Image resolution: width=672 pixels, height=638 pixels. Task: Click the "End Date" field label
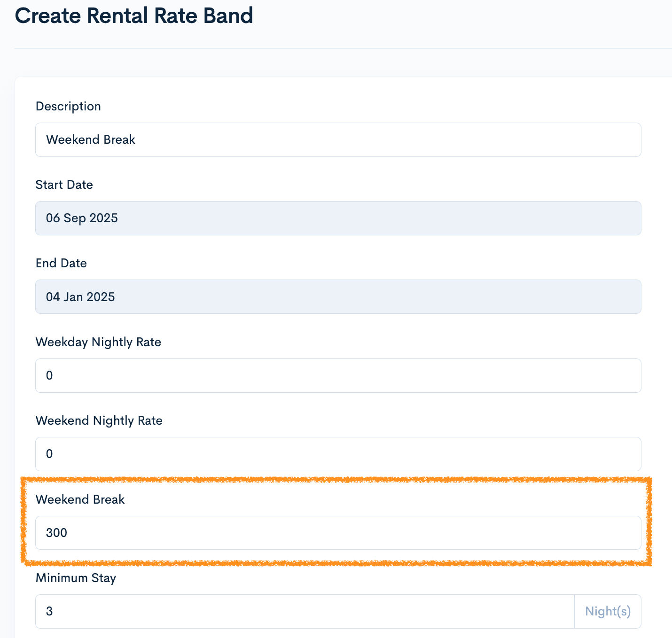(61, 264)
